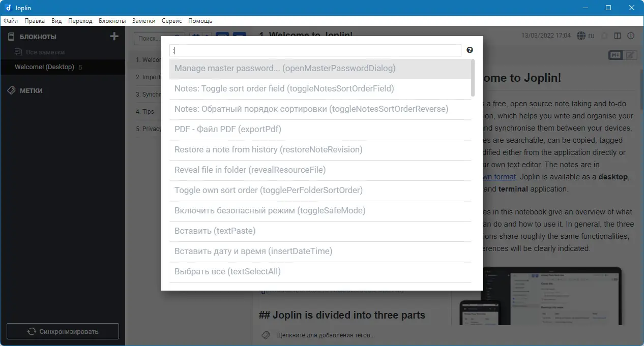Click the Синхронизировать button
Image resolution: width=644 pixels, height=346 pixels.
[63, 331]
